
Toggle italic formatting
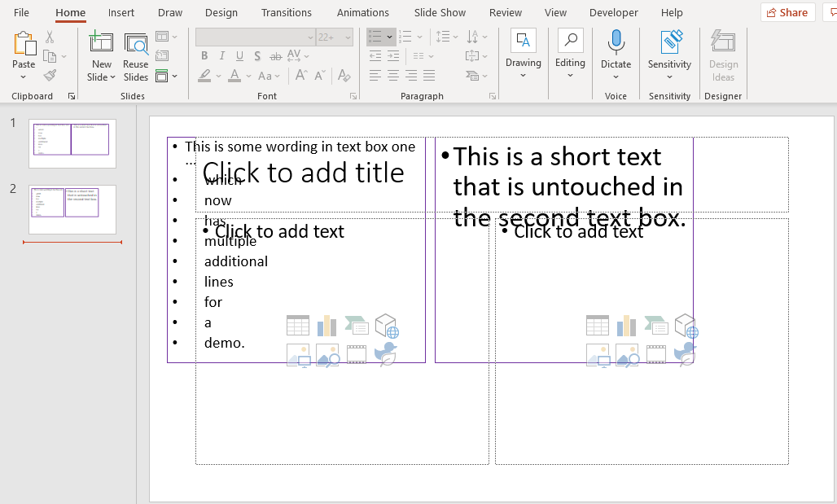point(222,55)
